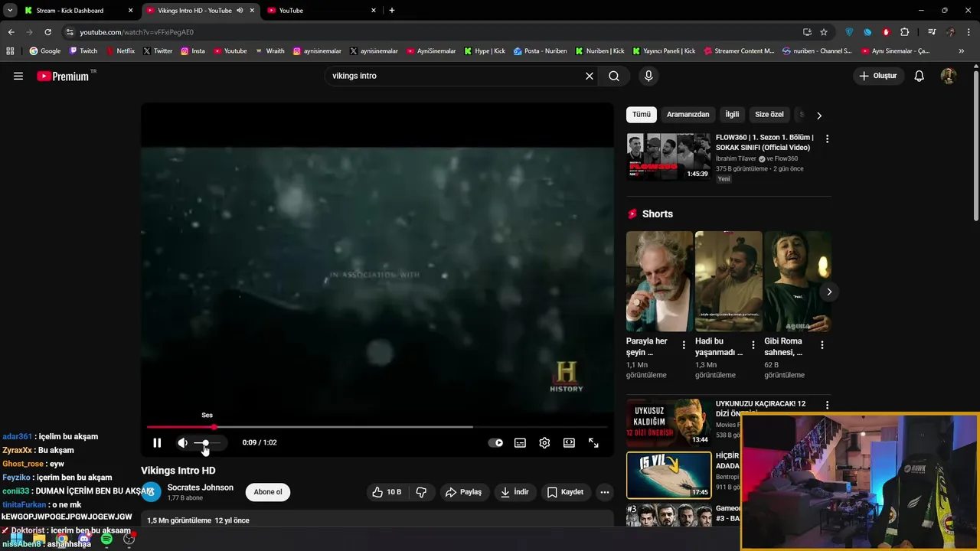Open the Hype | Kick bookmark

point(485,51)
